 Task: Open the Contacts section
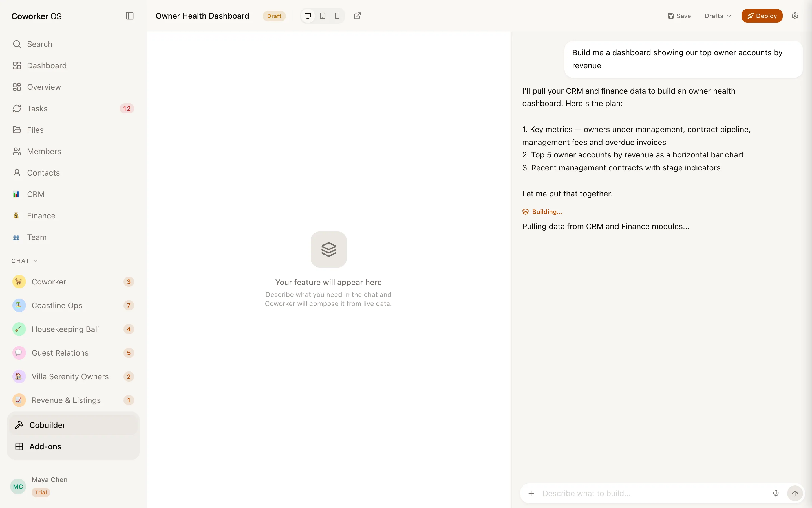pyautogui.click(x=73, y=173)
